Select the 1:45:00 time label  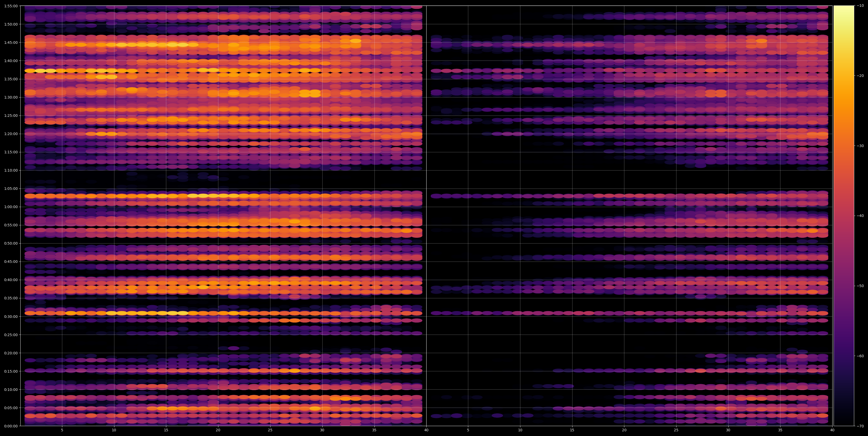11,43
